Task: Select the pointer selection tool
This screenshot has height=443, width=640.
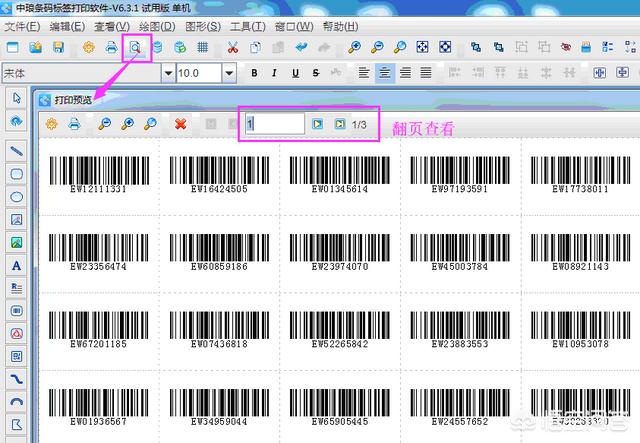Action: (x=16, y=98)
